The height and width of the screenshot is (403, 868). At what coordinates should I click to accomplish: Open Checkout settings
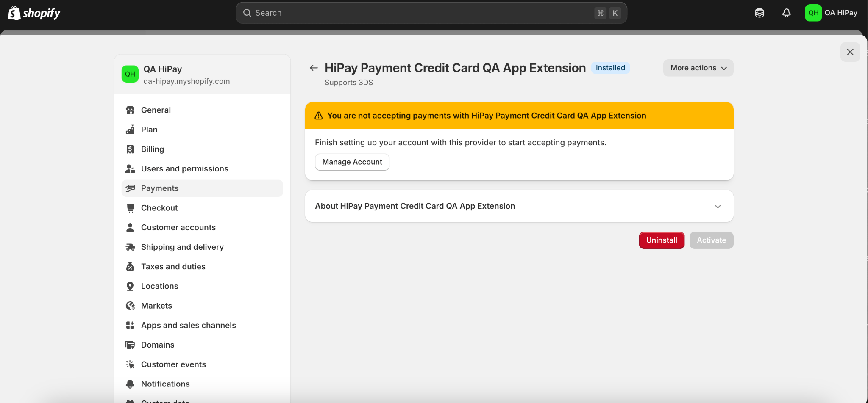202,208
